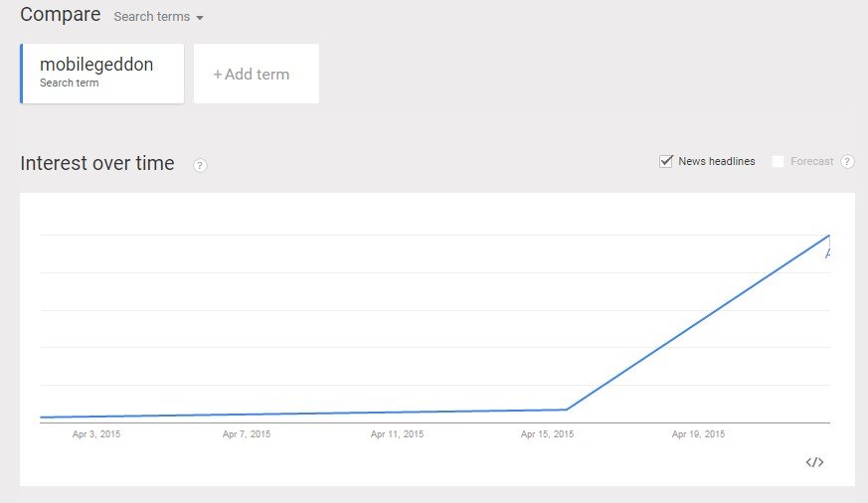The image size is (868, 503).
Task: Click the embed code icon below chart
Action: pos(814,462)
